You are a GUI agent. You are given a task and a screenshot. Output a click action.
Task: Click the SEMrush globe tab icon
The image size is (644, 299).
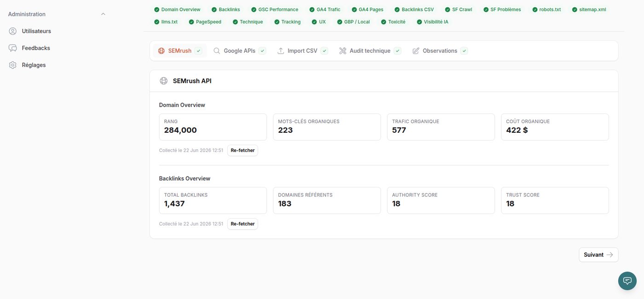point(161,51)
